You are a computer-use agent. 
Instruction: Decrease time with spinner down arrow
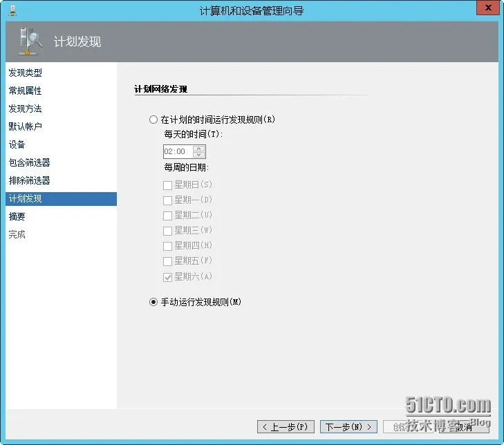[x=199, y=155]
